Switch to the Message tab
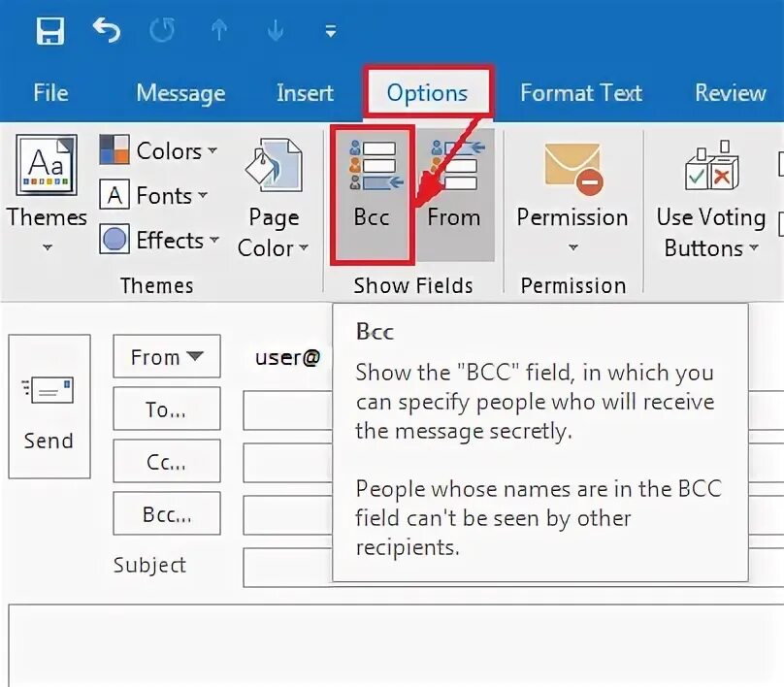Screen dimensions: 784x687 (x=180, y=93)
